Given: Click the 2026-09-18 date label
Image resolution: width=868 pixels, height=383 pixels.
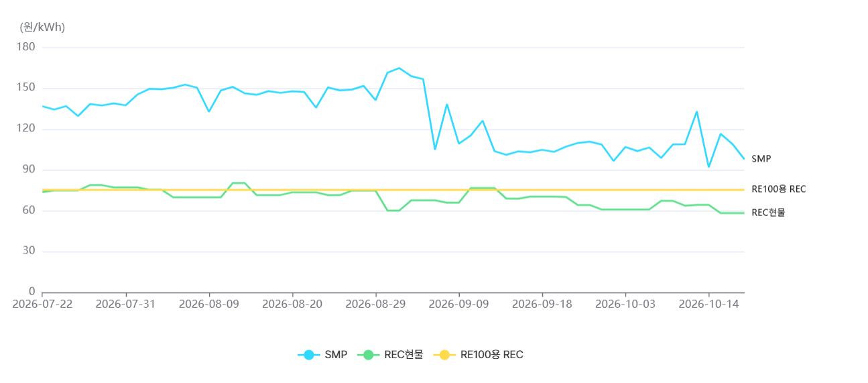Looking at the screenshot, I should pyautogui.click(x=542, y=304).
